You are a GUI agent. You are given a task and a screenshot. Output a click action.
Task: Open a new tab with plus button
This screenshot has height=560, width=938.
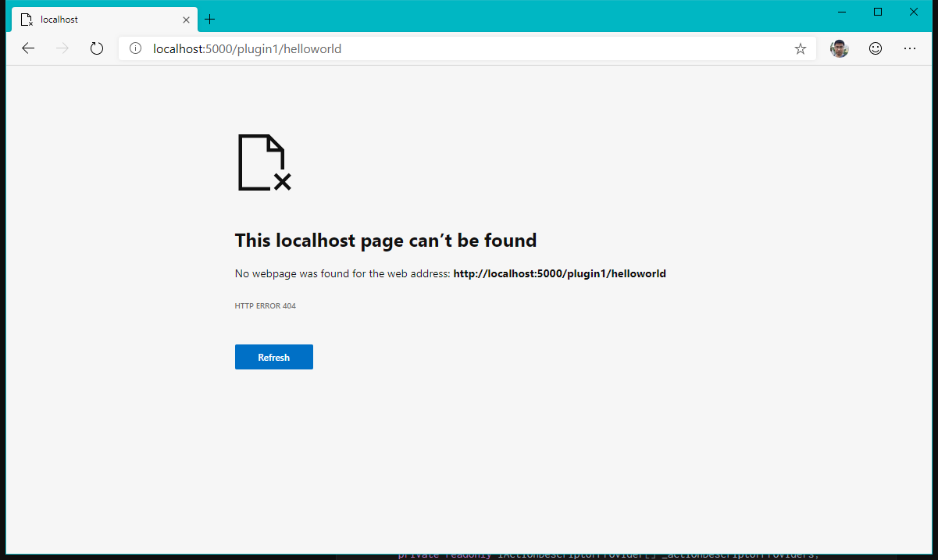[209, 19]
